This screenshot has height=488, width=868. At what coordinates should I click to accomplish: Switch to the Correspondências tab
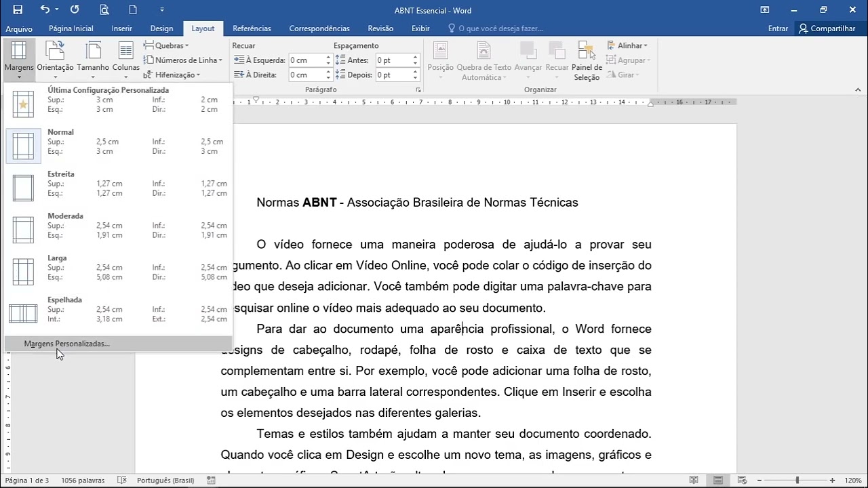[319, 28]
